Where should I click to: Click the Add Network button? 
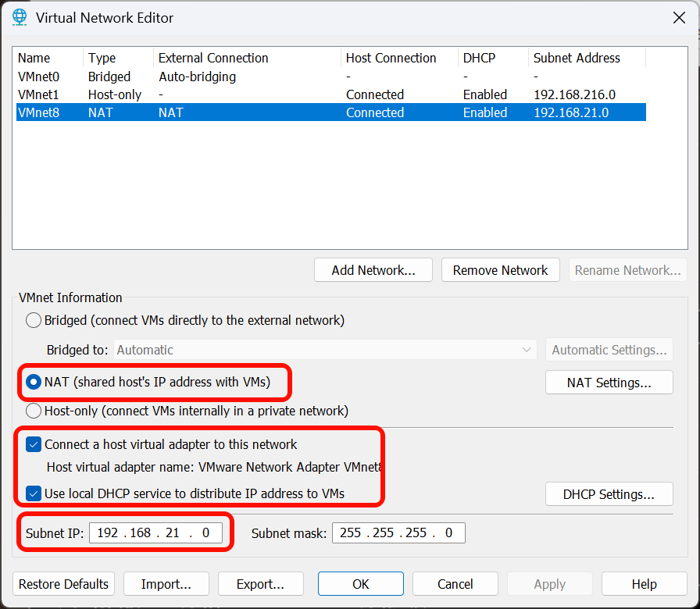373,270
